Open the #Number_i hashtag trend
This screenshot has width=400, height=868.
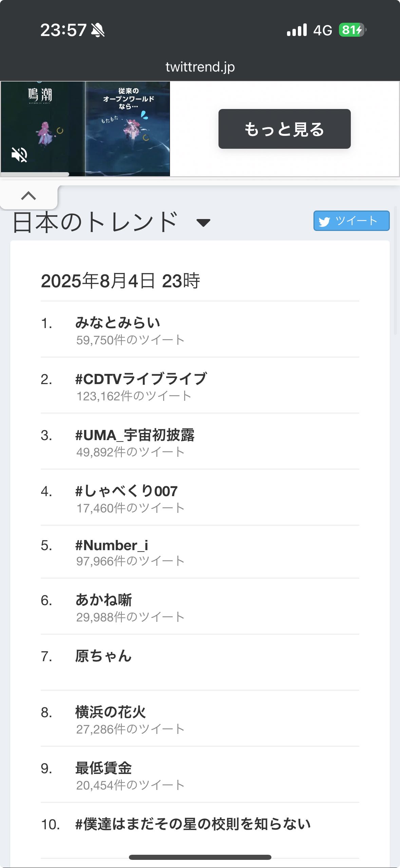(x=112, y=545)
